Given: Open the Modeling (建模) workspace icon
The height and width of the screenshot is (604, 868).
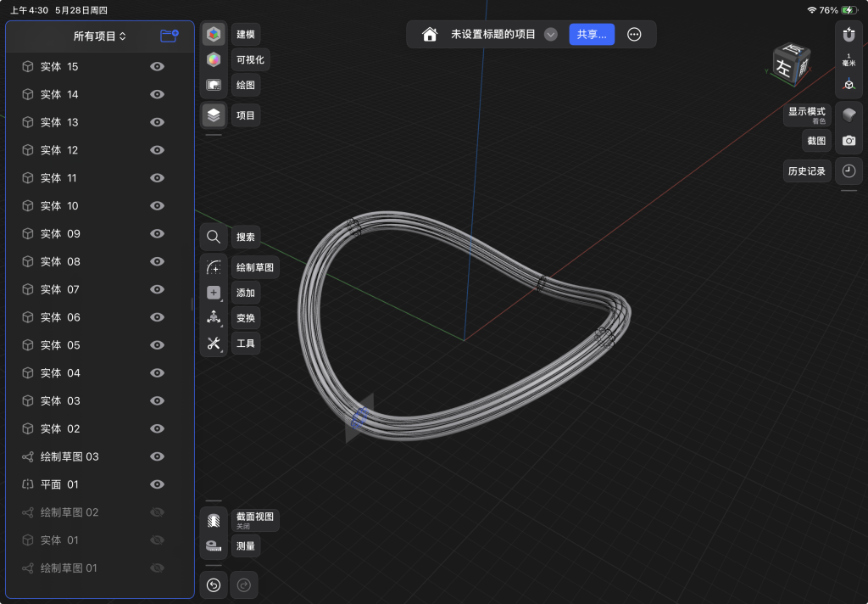Looking at the screenshot, I should [214, 34].
